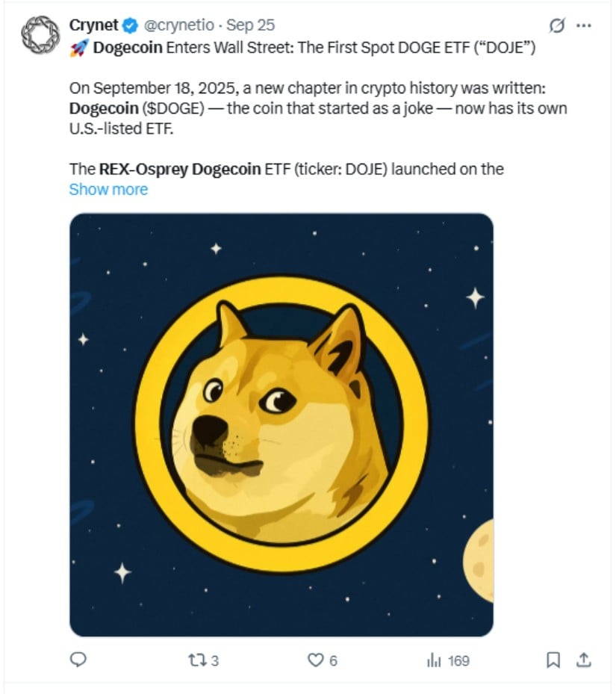
Task: Open the share icon on the post
Action: [585, 660]
